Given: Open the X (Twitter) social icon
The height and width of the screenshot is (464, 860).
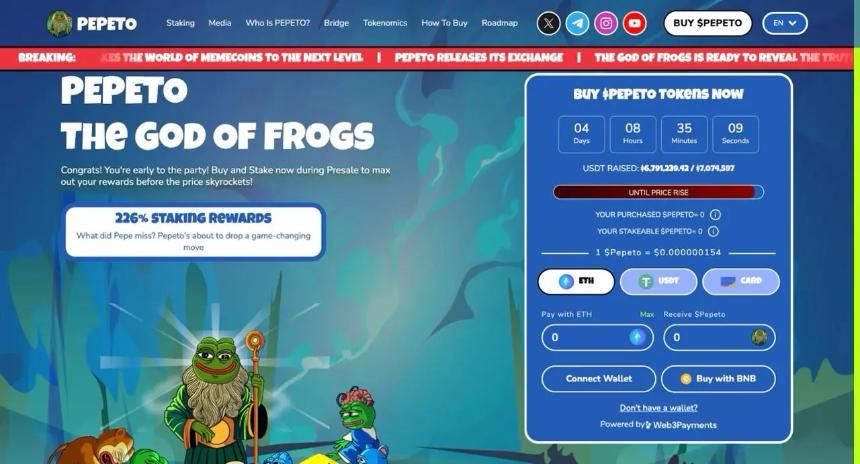Looking at the screenshot, I should [548, 24].
